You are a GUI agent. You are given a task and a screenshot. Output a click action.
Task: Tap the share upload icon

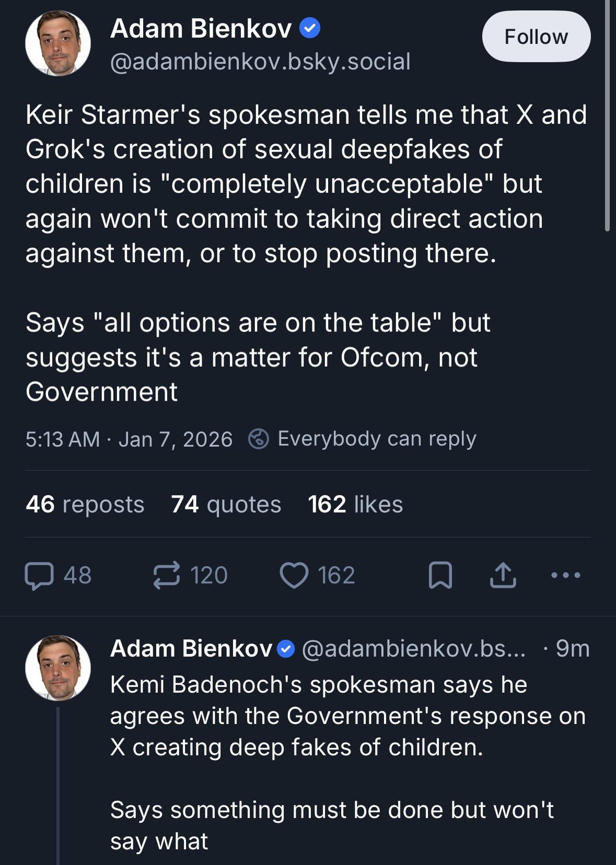coord(503,576)
